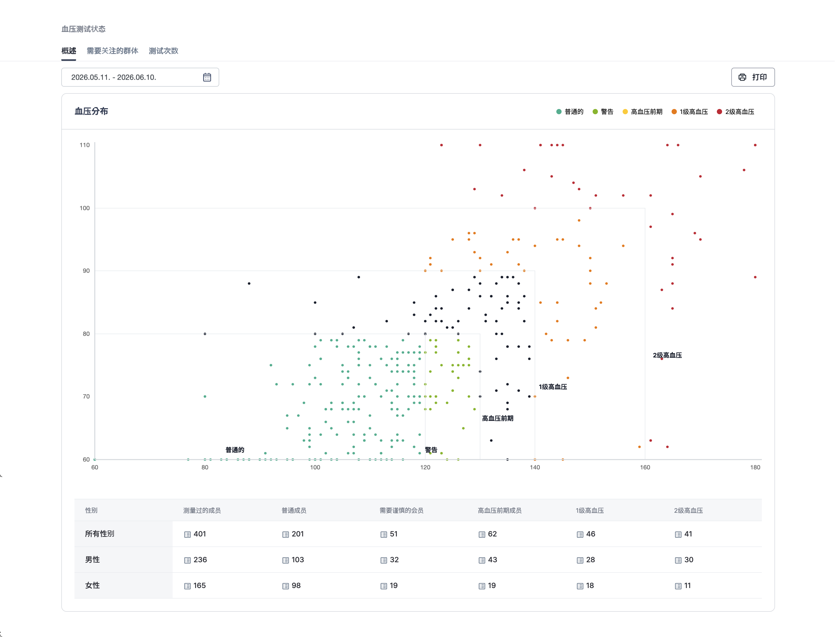The image size is (840, 637).
Task: Toggle the 普通的 legend series
Action: [570, 112]
